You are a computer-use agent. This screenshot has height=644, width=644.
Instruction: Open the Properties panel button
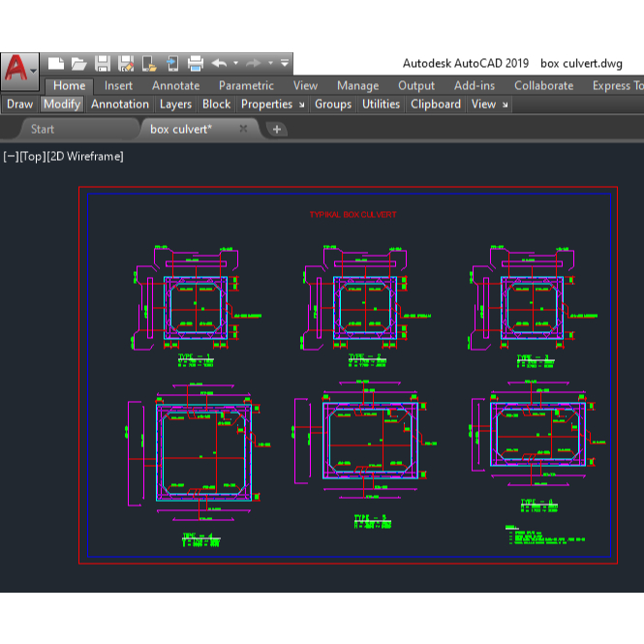[x=266, y=105]
